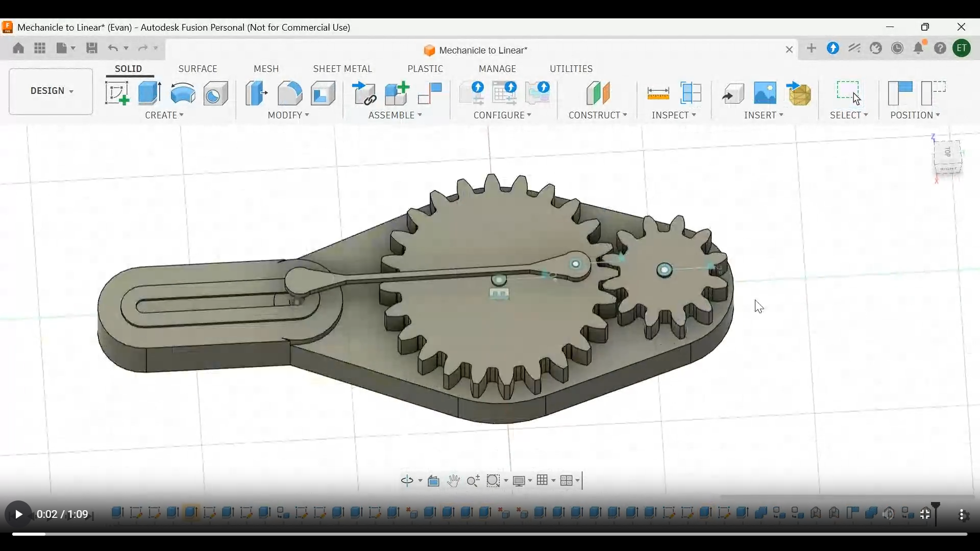Image resolution: width=980 pixels, height=551 pixels.
Task: Open the job status clock icon
Action: point(898,48)
